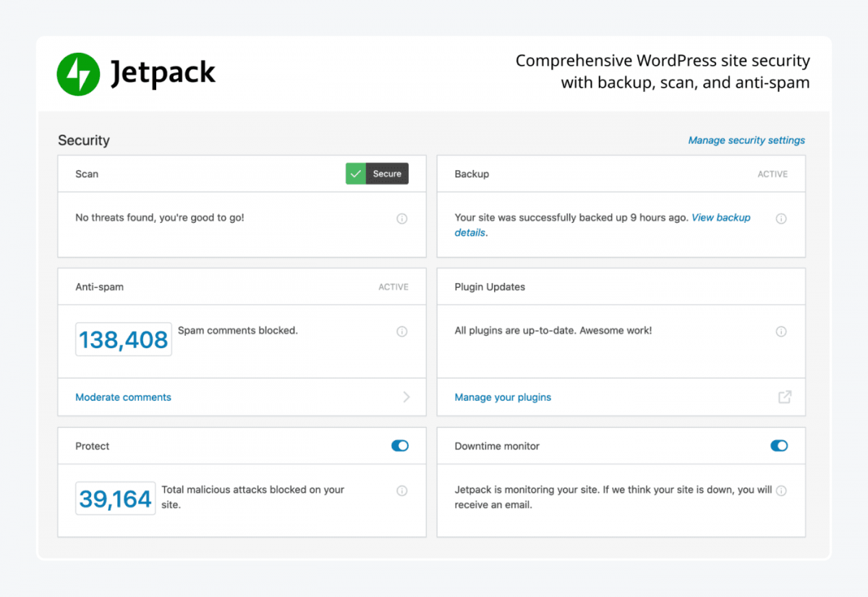Open Manage security settings
The height and width of the screenshot is (597, 868).
point(746,140)
